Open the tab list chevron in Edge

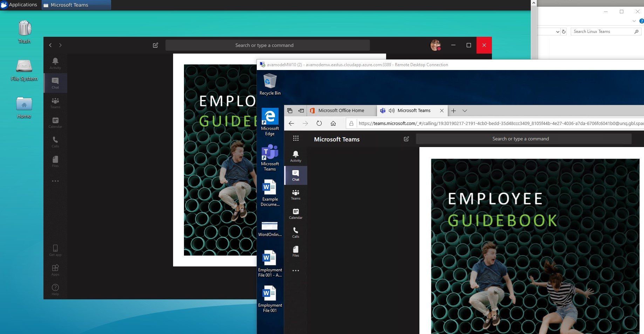tap(465, 111)
